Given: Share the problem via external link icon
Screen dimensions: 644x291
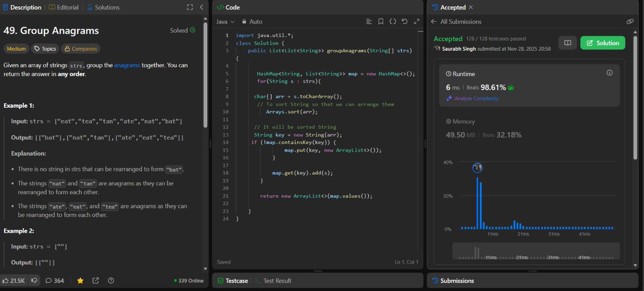Looking at the screenshot, I should coord(96,280).
